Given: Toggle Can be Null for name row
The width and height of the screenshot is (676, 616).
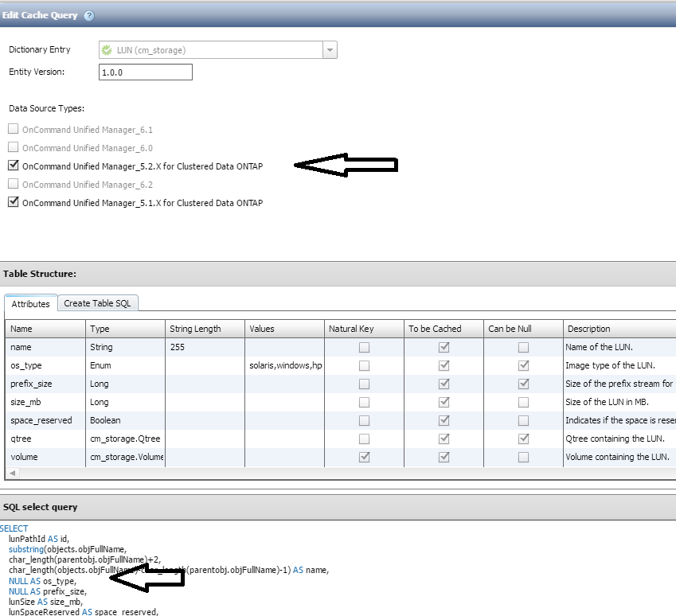Looking at the screenshot, I should click(523, 348).
